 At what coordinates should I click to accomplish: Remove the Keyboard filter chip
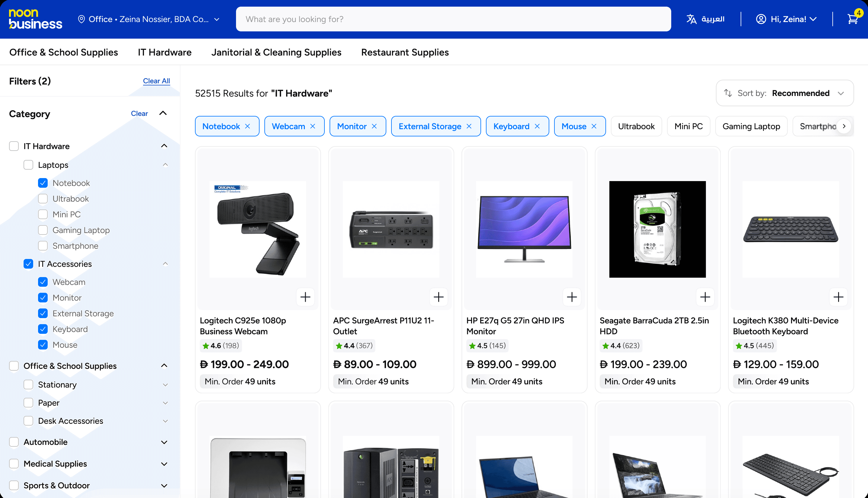[537, 126]
